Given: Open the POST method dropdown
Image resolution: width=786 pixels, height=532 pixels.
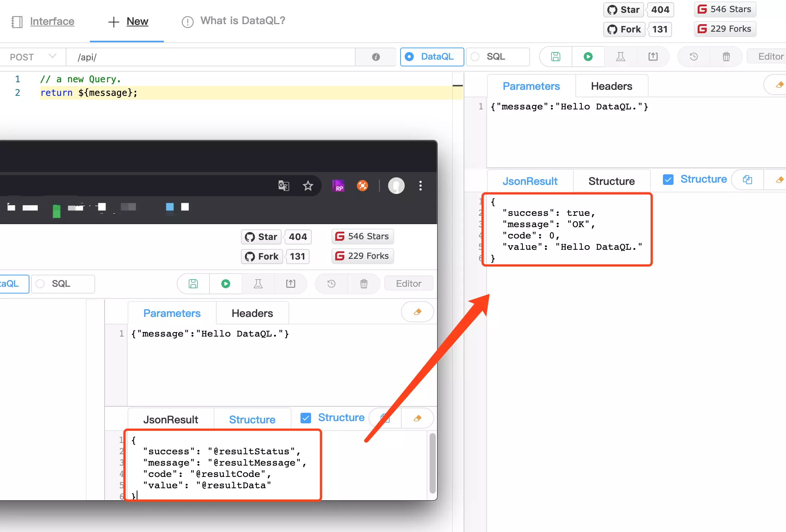Looking at the screenshot, I should 33,57.
